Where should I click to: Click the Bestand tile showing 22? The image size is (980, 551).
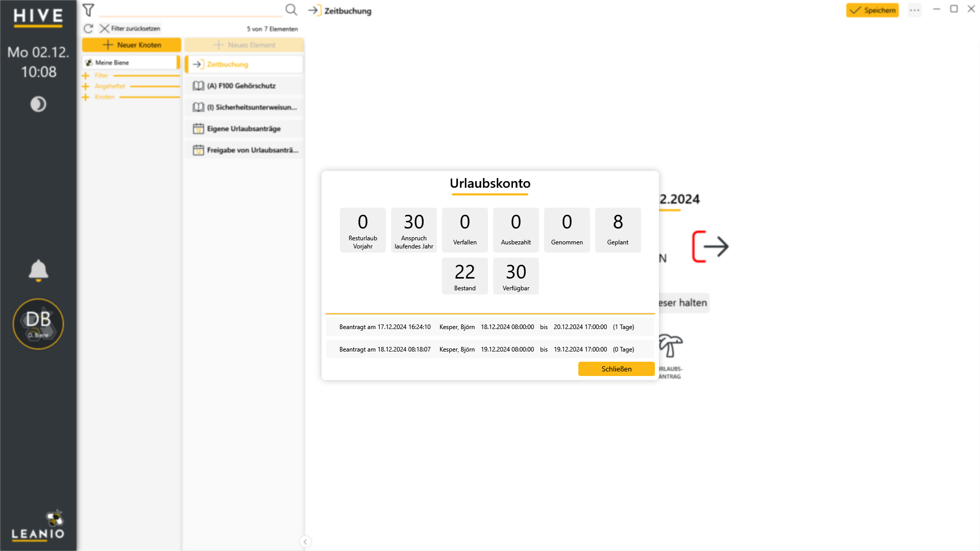tap(465, 276)
